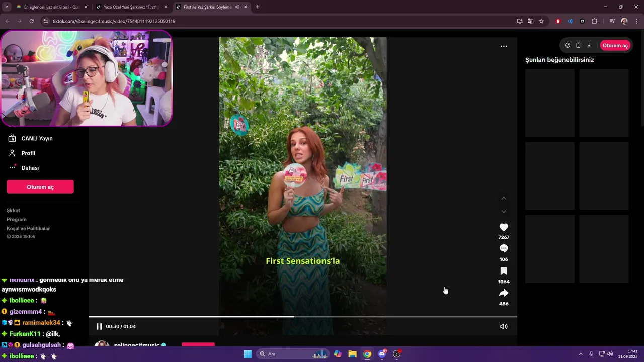Seek on the video progress bar
644x362 pixels.
pos(303,317)
